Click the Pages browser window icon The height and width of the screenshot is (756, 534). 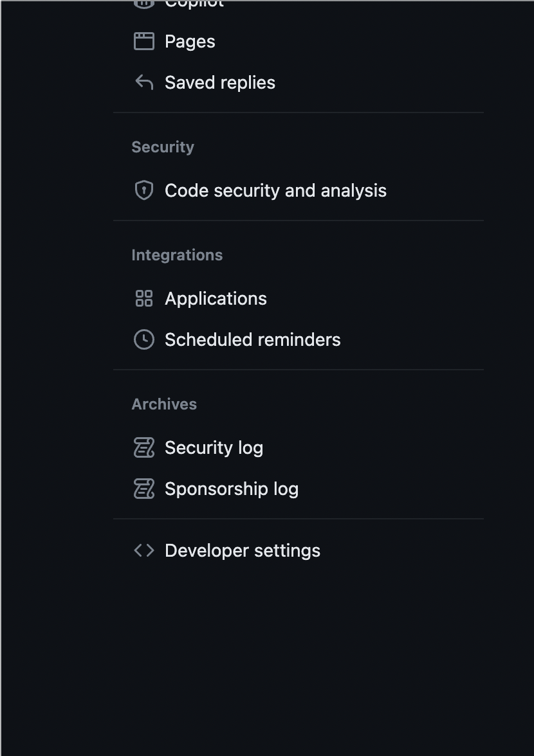(x=143, y=41)
